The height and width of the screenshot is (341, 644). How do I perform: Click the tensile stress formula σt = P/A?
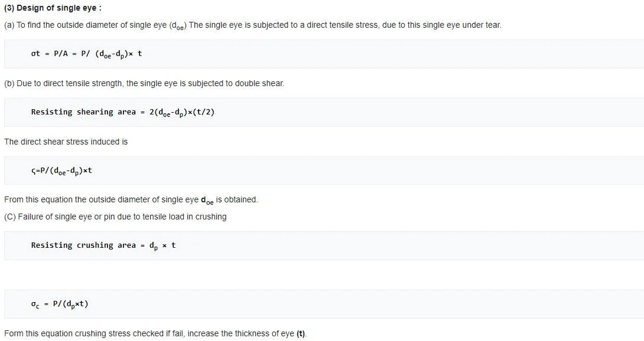[x=86, y=54]
